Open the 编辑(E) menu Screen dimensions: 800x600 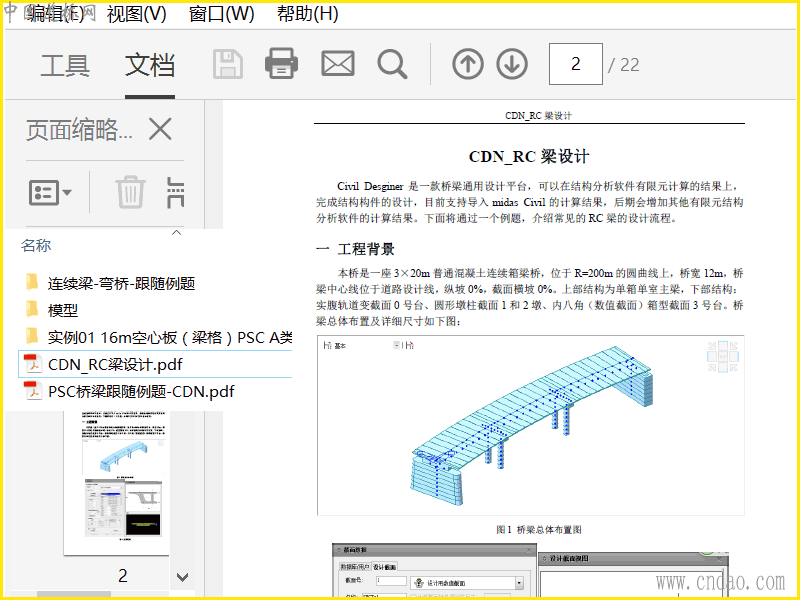55,14
